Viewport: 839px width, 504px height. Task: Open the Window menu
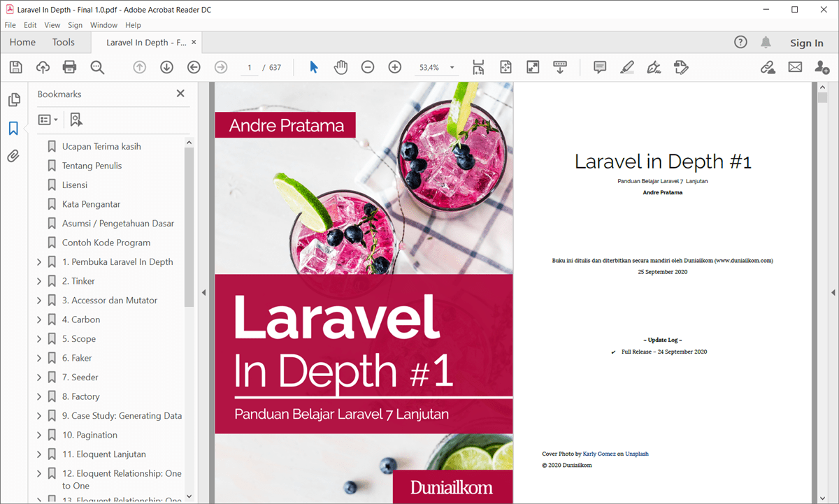104,25
